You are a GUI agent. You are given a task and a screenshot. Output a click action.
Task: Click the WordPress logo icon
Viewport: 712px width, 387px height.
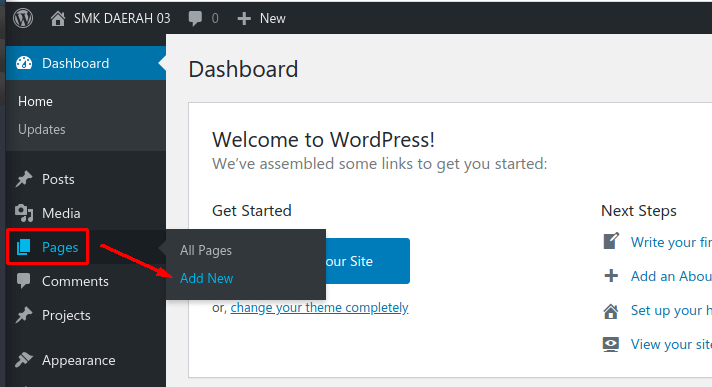point(23,18)
